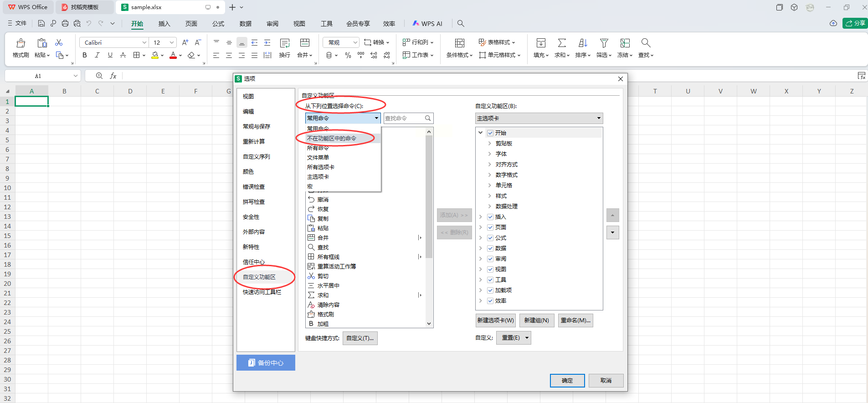Screen dimensions: 868x403
Task: Toggle the 审阅 checkbox in tab list
Action: pos(490,259)
